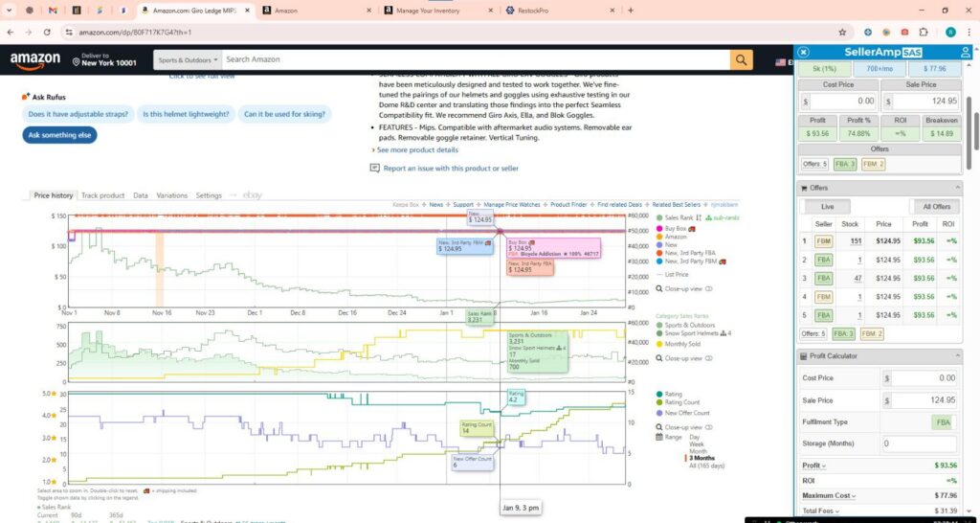Close the SellerAmp panel with X icon

pyautogui.click(x=804, y=52)
